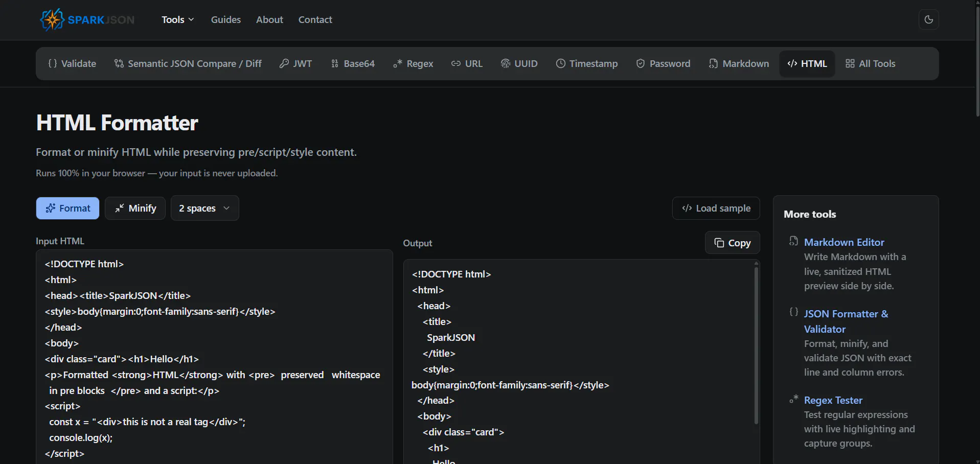Click the 'HTML Formatter' heading
980x464 pixels.
(x=117, y=123)
